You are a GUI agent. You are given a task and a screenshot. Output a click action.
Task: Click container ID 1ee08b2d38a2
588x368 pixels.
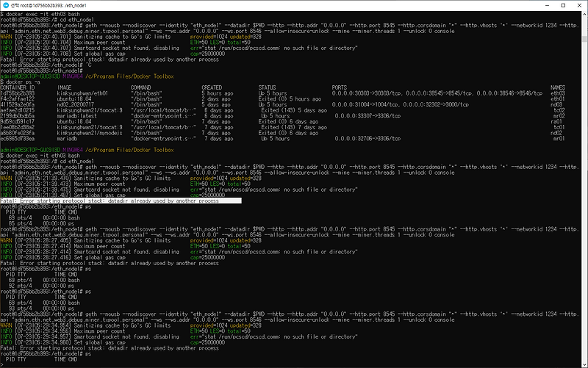coord(17,127)
